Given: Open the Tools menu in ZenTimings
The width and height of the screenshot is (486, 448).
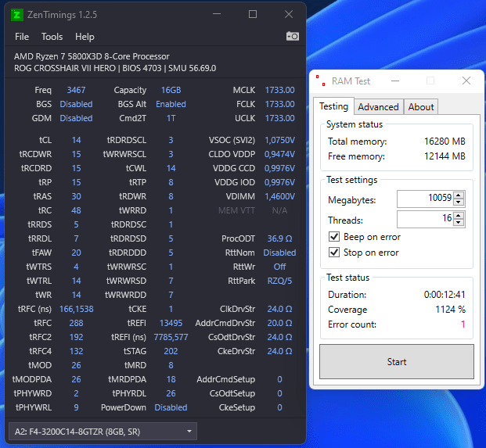Looking at the screenshot, I should [x=52, y=37].
